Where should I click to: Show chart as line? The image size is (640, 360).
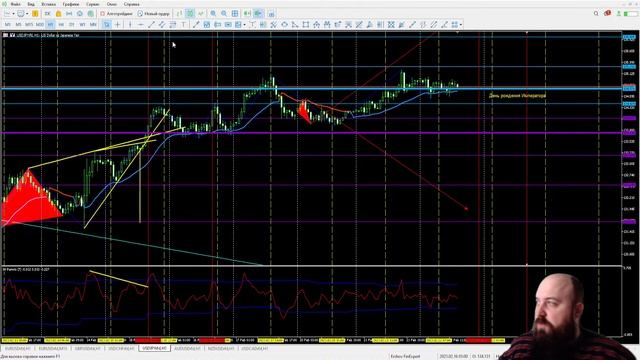(200, 14)
